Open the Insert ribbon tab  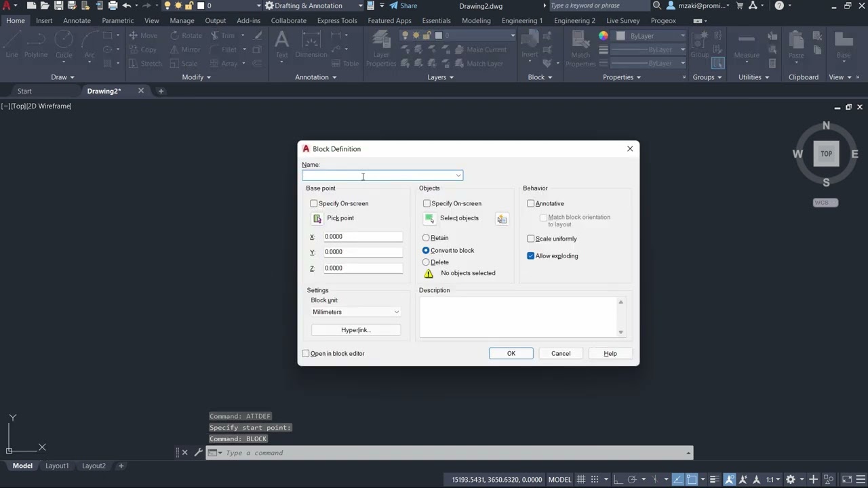tap(44, 20)
